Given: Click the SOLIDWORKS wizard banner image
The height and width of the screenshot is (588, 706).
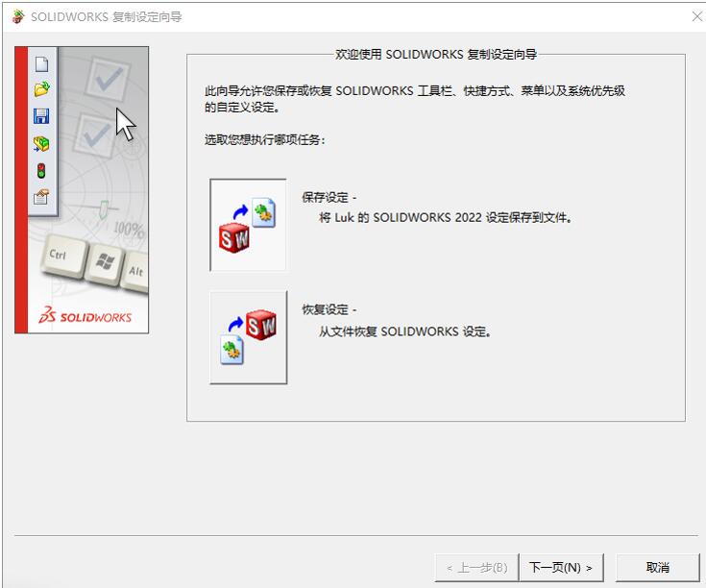Looking at the screenshot, I should tap(82, 190).
